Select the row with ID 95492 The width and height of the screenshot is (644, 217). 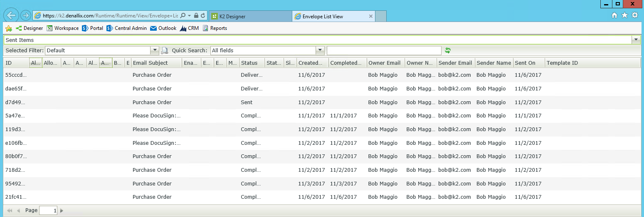click(322, 183)
